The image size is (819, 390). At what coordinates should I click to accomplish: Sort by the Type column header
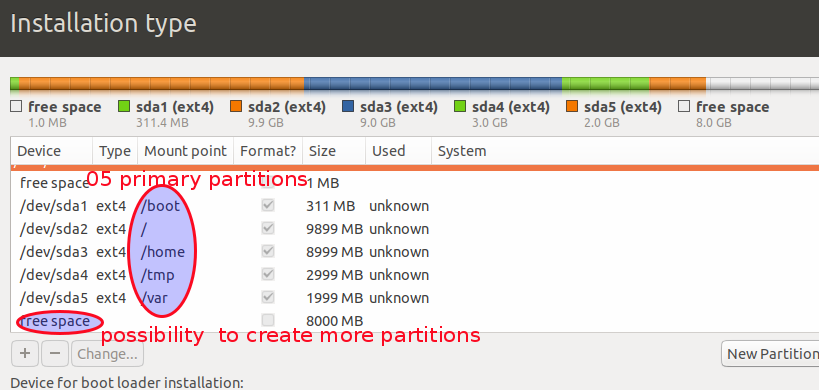[x=115, y=151]
